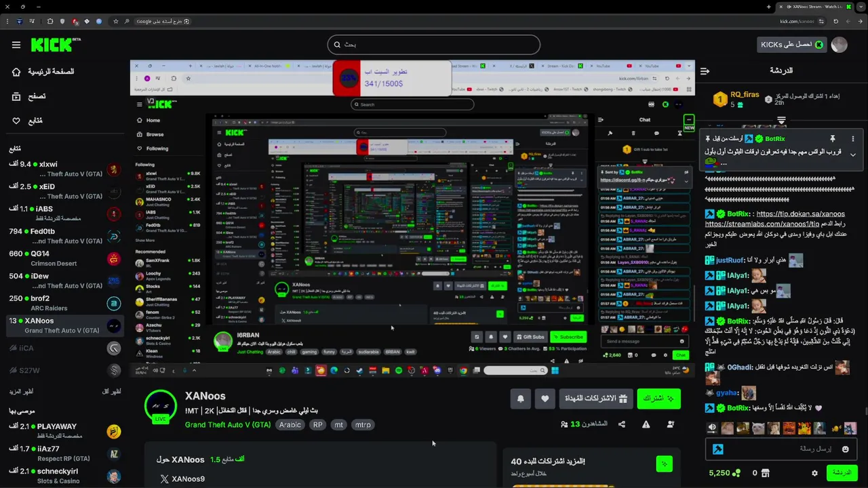The width and height of the screenshot is (868, 488).
Task: Toggle notifications with the bell icon for XANoos
Action: click(x=521, y=399)
